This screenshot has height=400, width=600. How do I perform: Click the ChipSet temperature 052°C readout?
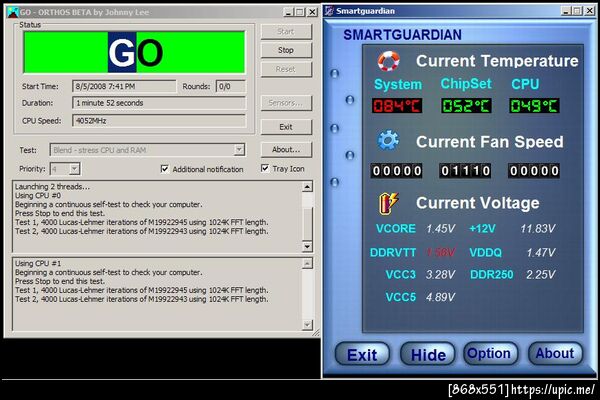(466, 106)
